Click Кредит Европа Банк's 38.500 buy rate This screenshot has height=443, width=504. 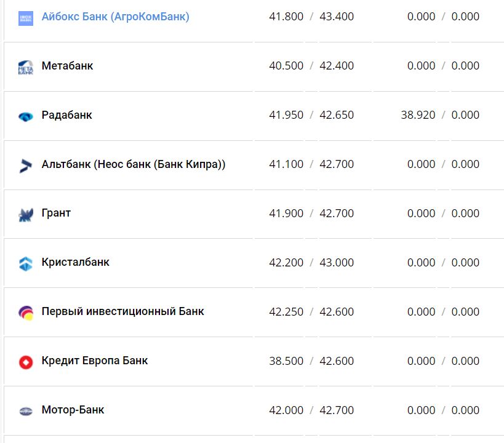click(286, 361)
